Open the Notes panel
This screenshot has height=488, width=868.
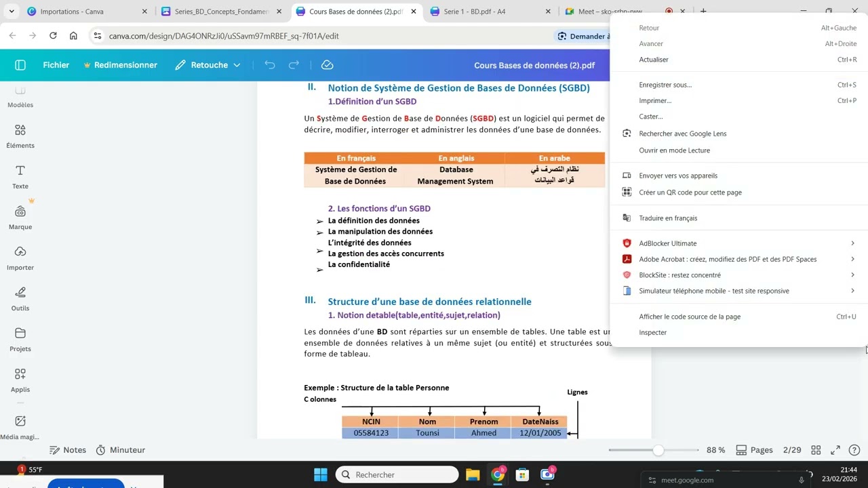click(68, 450)
